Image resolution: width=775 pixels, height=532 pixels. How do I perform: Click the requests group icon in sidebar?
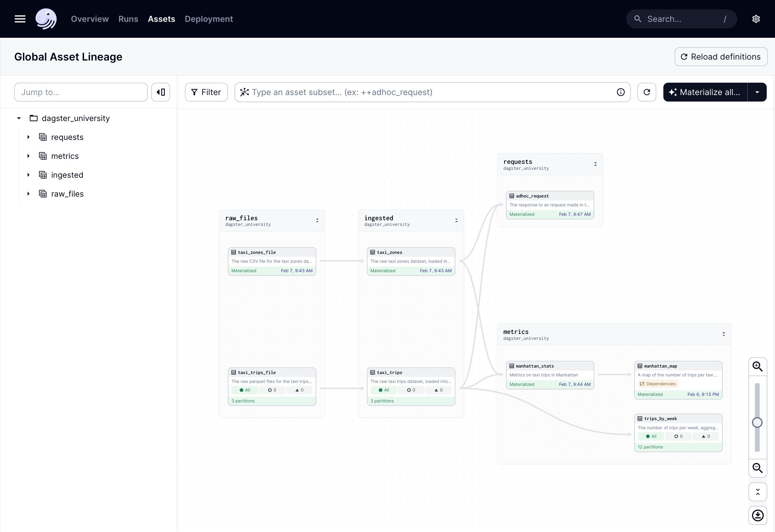point(43,137)
